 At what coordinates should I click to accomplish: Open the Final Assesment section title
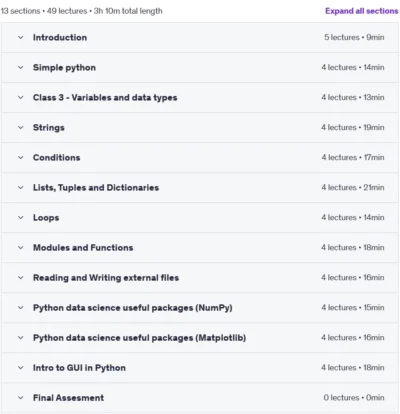coord(68,398)
